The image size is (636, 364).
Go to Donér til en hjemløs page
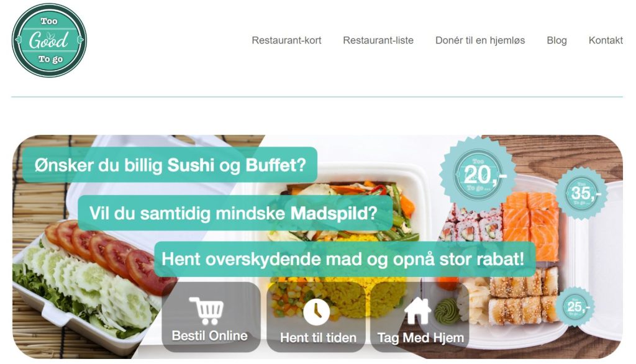[480, 40]
